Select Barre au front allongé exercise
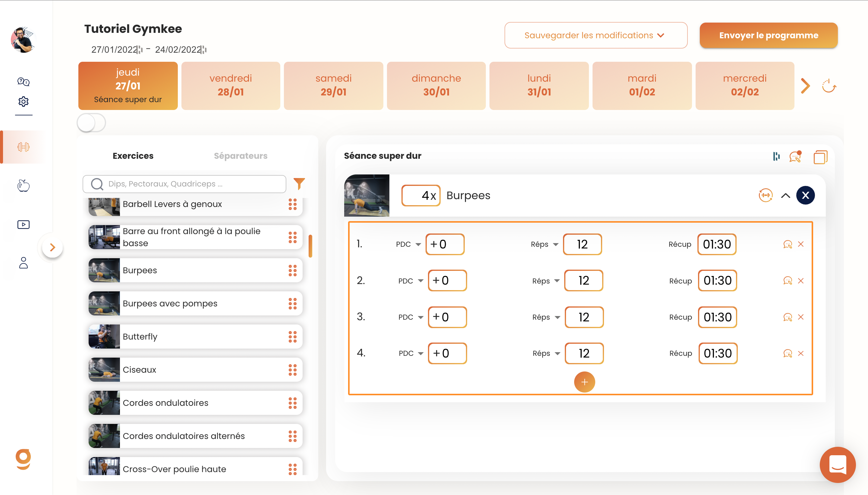The image size is (868, 495). (x=196, y=237)
